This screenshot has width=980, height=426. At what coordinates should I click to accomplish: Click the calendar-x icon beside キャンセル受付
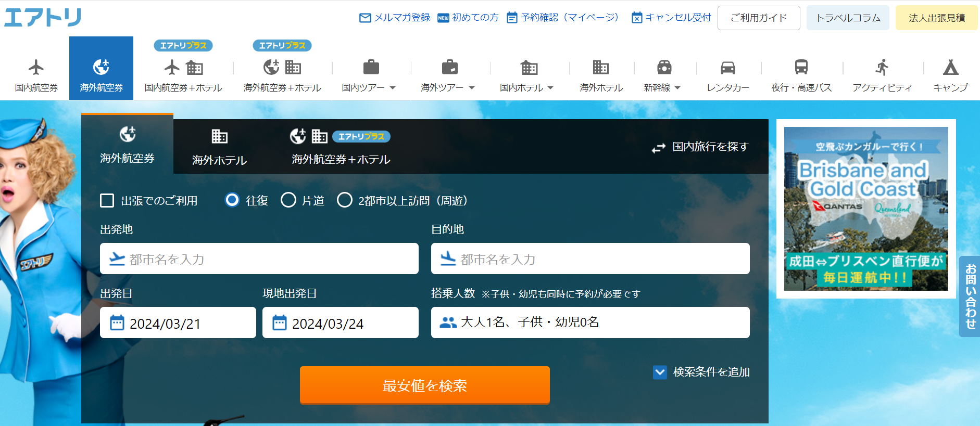point(637,18)
